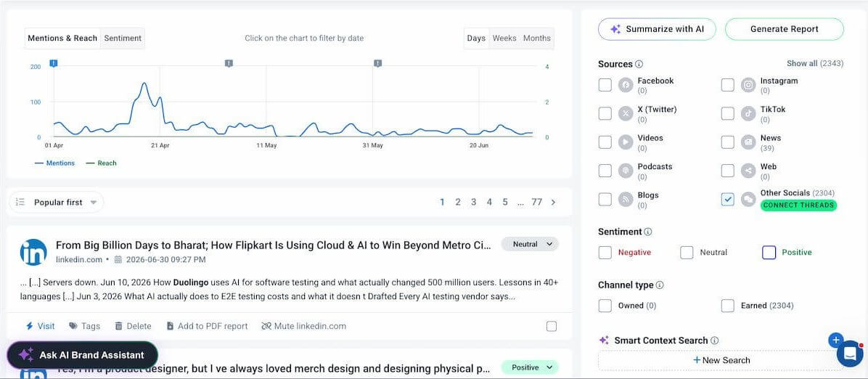Switch to the Sentiment chart tab
This screenshot has width=868, height=379.
click(123, 38)
